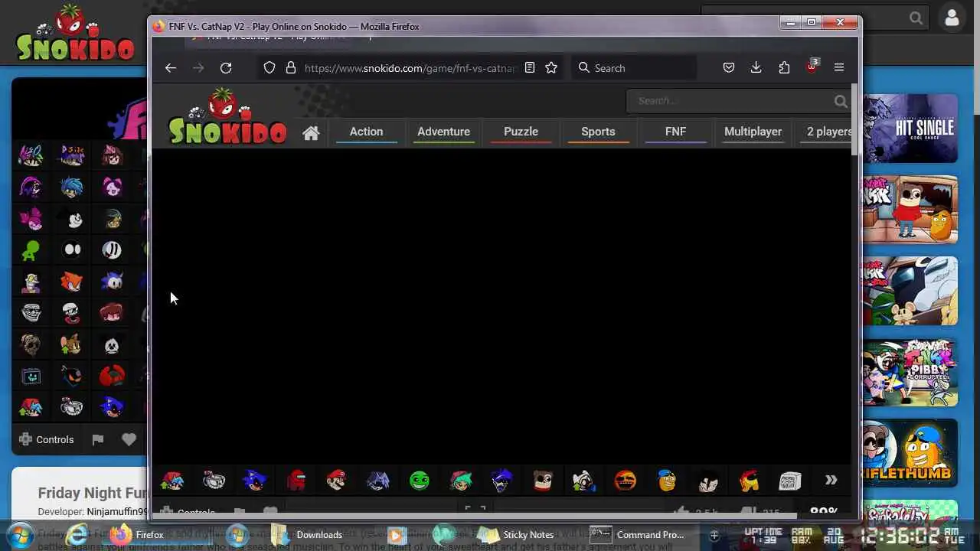Click the shield tracking protection icon
The image size is (980, 551).
coord(269,68)
